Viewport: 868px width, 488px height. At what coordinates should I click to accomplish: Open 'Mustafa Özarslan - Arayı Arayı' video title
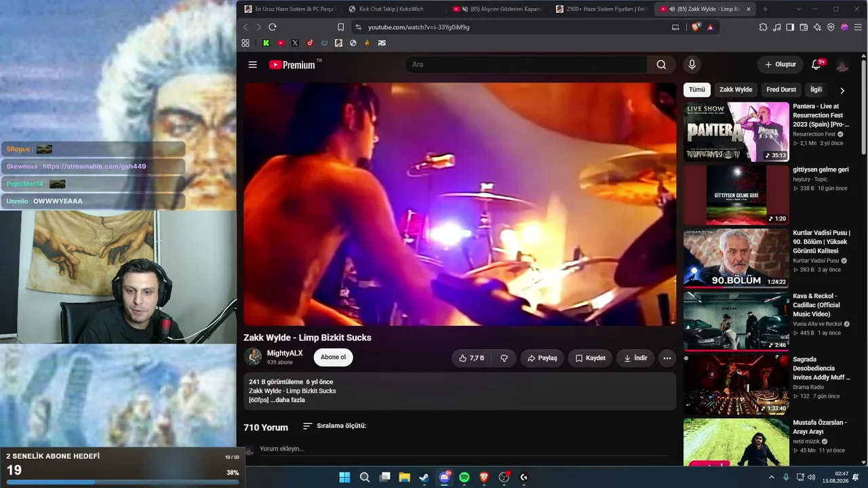coord(820,427)
